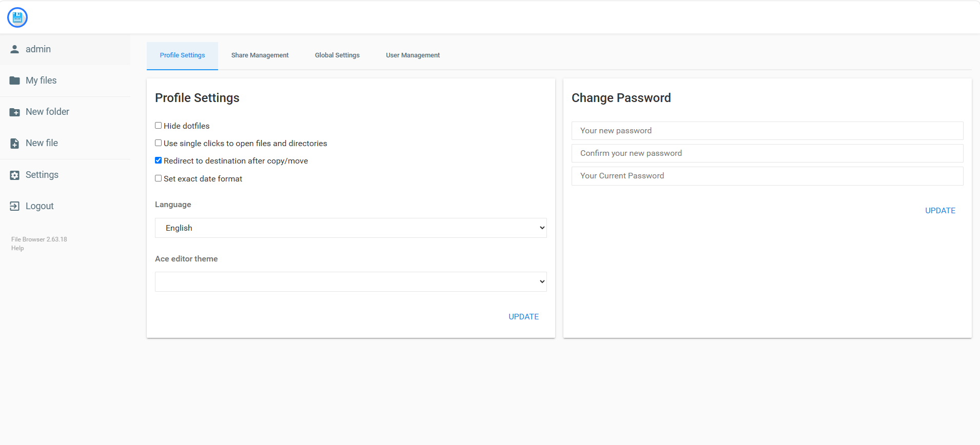Viewport: 980px width, 445px height.
Task: Switch to the Share Management tab
Action: 260,55
